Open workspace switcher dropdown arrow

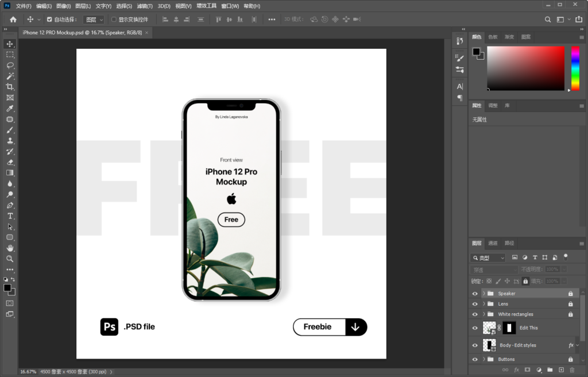click(569, 20)
